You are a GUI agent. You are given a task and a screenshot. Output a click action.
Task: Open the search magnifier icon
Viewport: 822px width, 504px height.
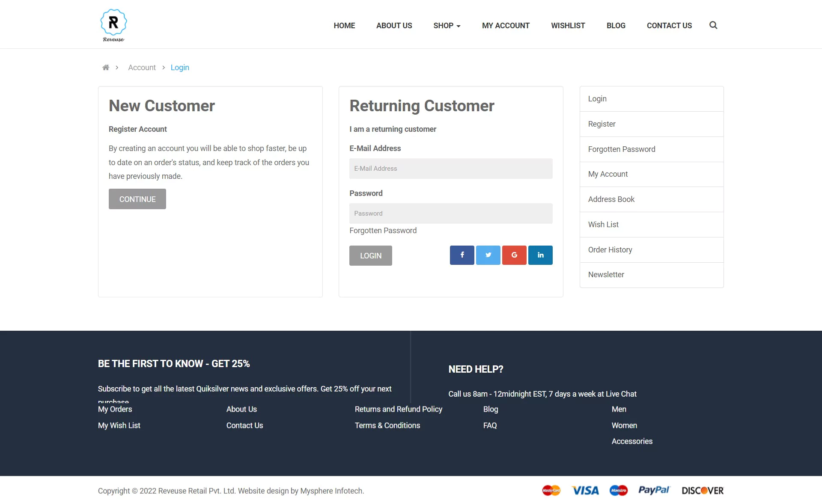click(x=713, y=25)
